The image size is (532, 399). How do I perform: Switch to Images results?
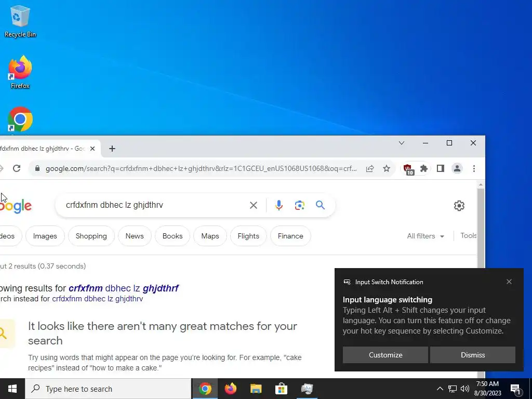[x=45, y=236]
